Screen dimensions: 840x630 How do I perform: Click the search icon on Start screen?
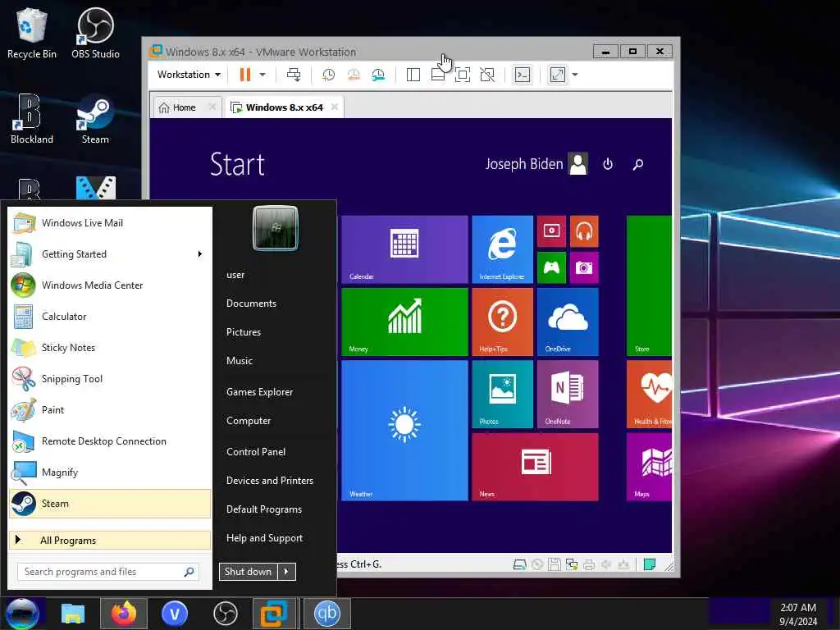pyautogui.click(x=637, y=164)
